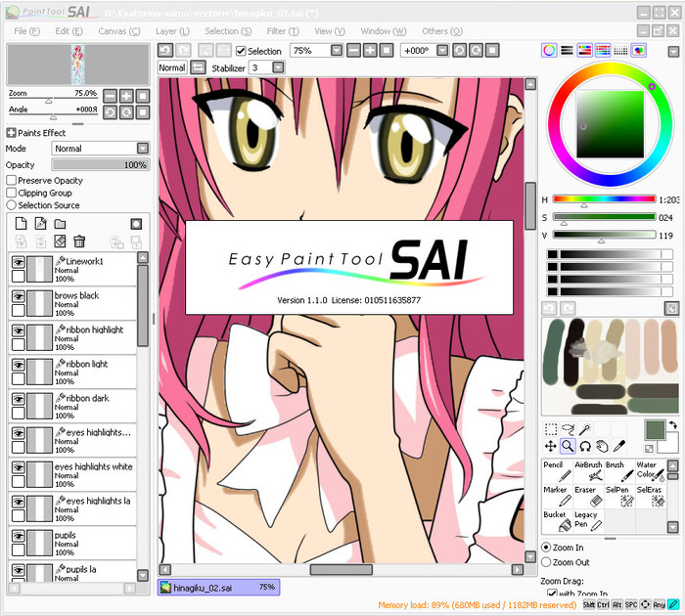Toggle the Selection checkbox in toolbar
The image size is (685, 616).
point(241,51)
